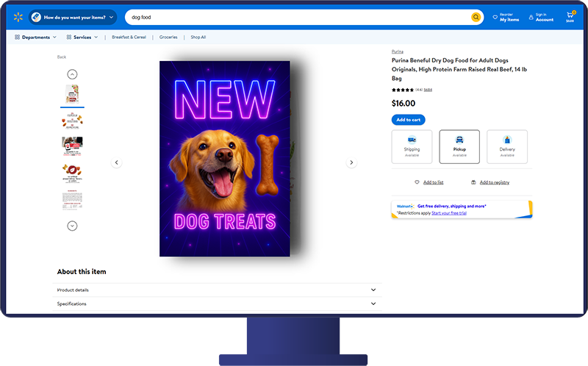Expand Specifications section
Image resolution: width=588 pixels, height=366 pixels.
(x=217, y=304)
